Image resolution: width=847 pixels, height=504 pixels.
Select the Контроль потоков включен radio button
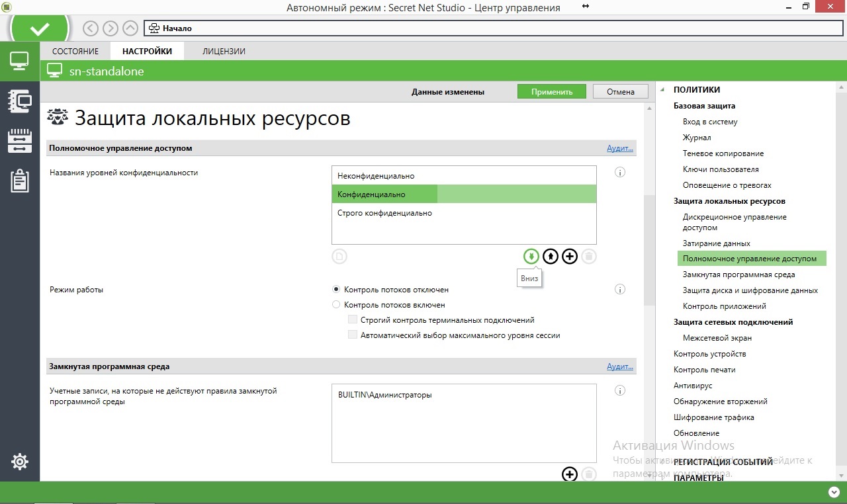pos(336,305)
